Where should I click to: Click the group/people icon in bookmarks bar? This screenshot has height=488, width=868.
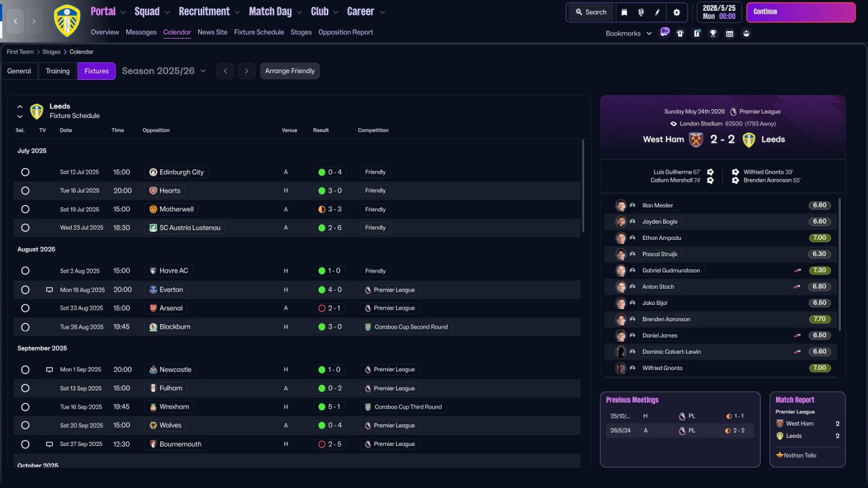pyautogui.click(x=746, y=33)
